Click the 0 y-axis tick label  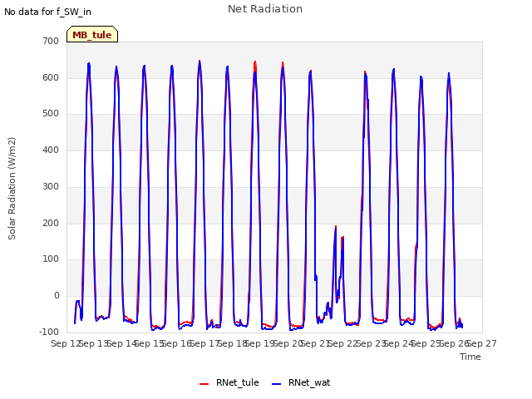tap(57, 296)
